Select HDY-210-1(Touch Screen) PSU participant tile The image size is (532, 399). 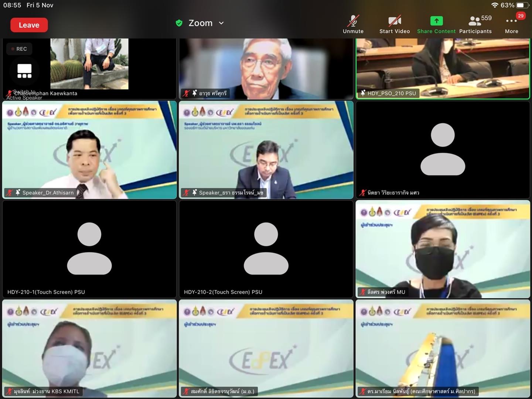tap(89, 249)
